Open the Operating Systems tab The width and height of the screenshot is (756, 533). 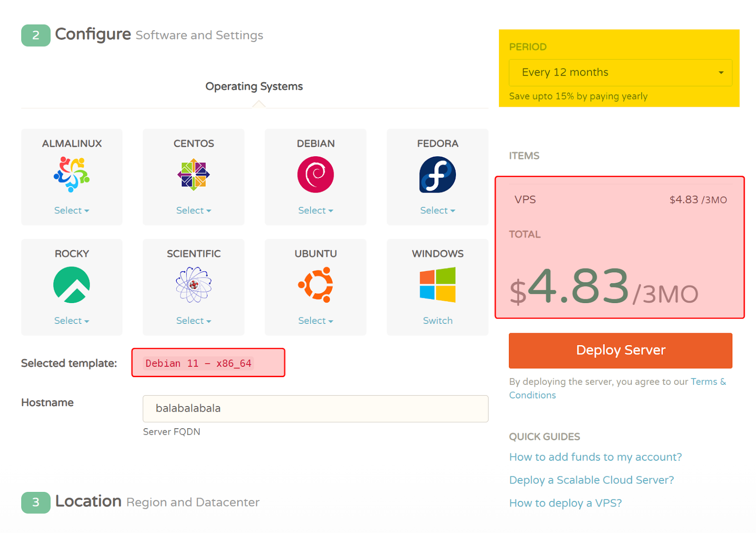254,86
